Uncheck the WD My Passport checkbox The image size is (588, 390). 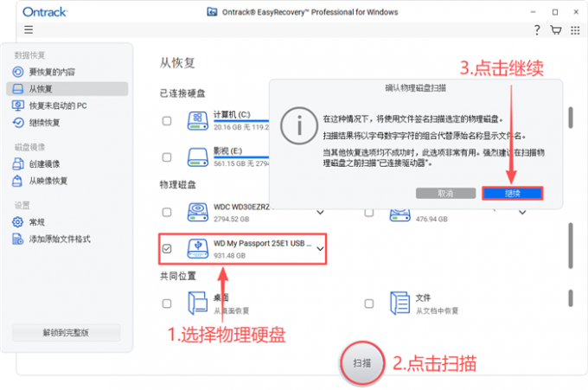pos(167,249)
